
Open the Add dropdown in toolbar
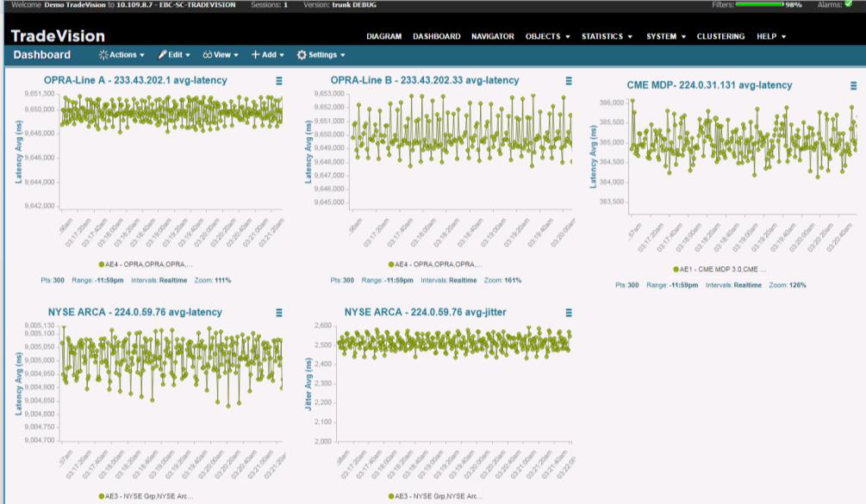click(267, 55)
